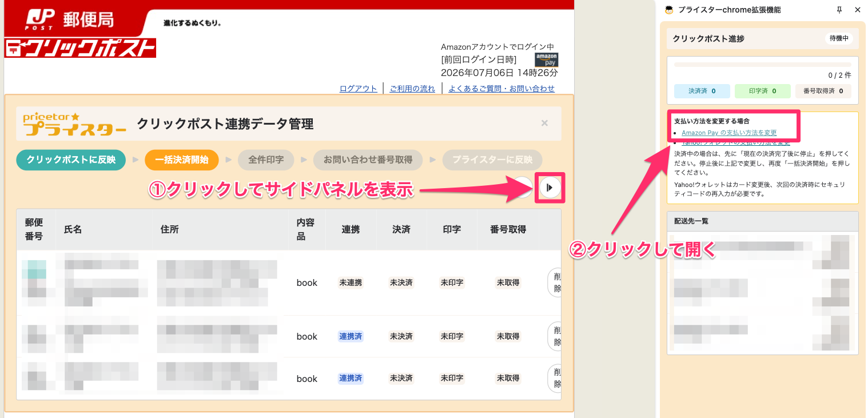Click the JP Post 郵便局 logo
868x418 pixels.
[x=70, y=21]
